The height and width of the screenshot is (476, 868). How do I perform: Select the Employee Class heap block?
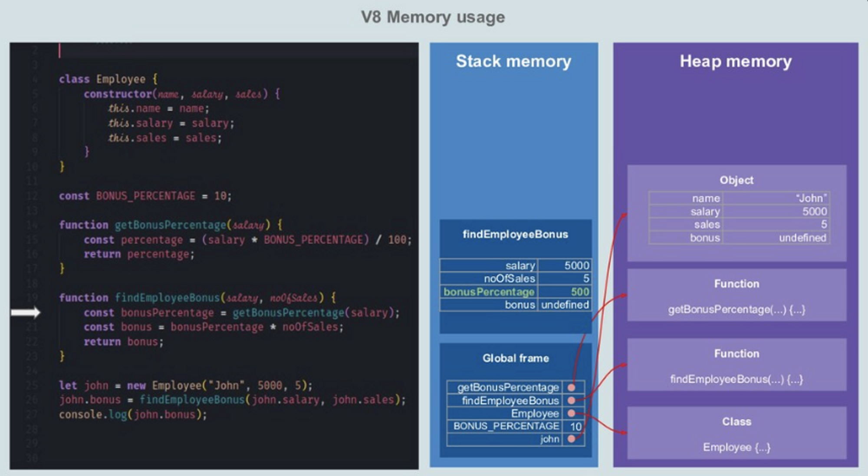tap(736, 433)
